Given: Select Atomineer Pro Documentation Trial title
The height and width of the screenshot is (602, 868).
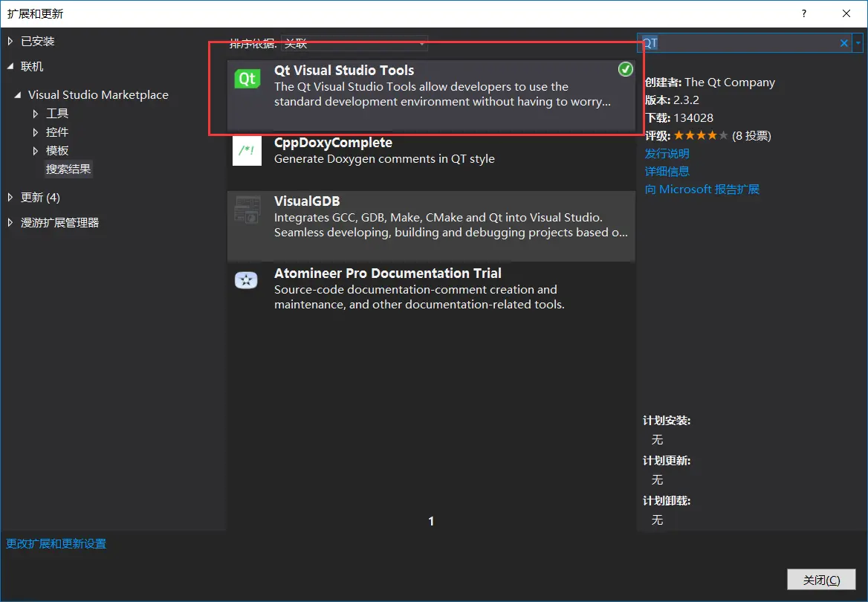Looking at the screenshot, I should click(x=388, y=273).
